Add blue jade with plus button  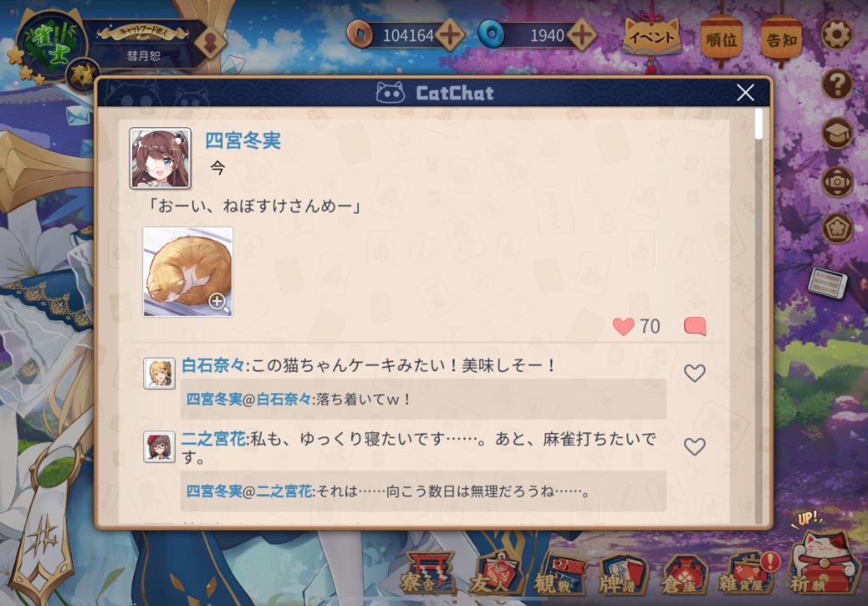click(x=581, y=36)
